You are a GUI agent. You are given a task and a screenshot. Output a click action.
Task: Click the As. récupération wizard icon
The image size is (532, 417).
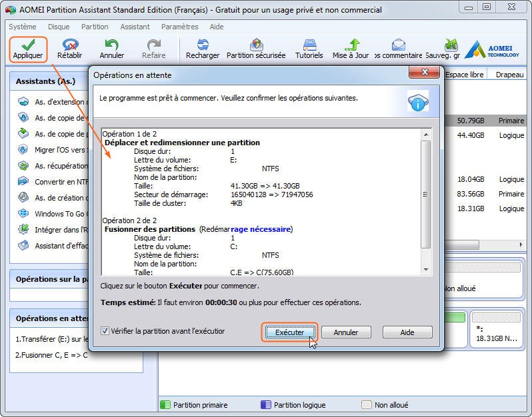(x=23, y=165)
